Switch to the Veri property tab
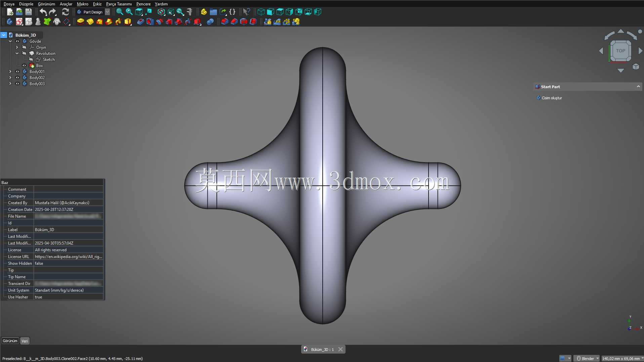 [25, 341]
